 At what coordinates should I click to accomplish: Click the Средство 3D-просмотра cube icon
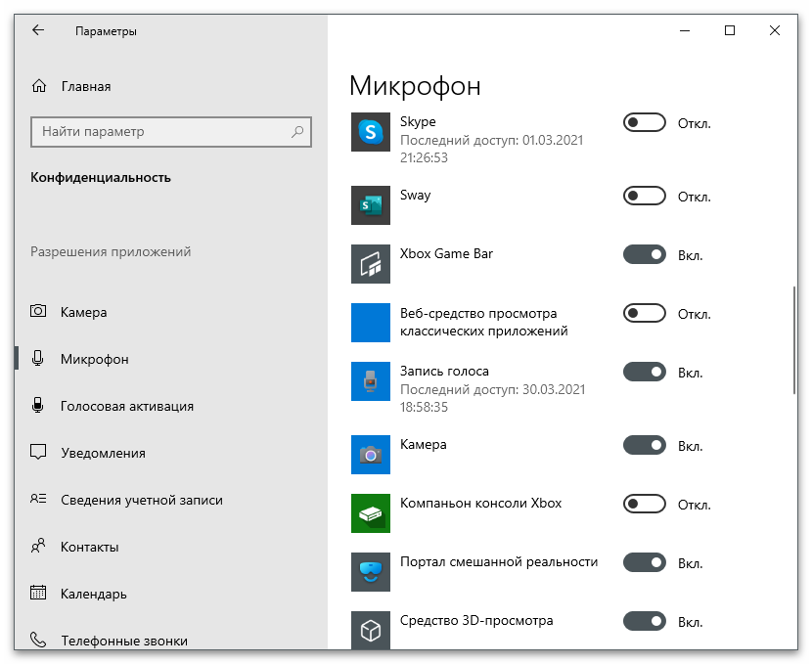(x=370, y=631)
